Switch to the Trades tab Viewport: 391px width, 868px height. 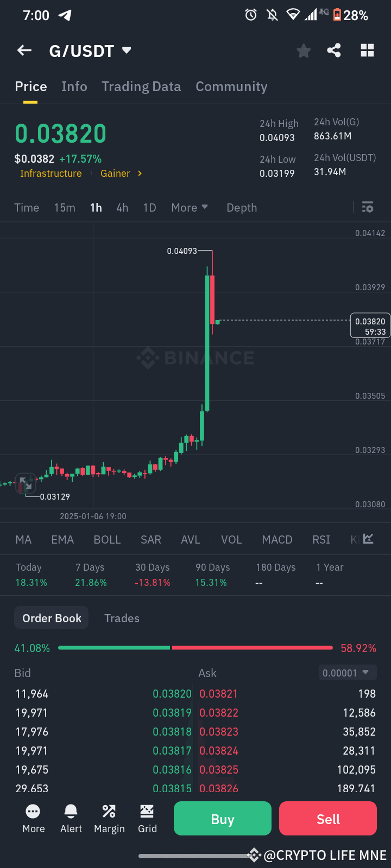(122, 618)
